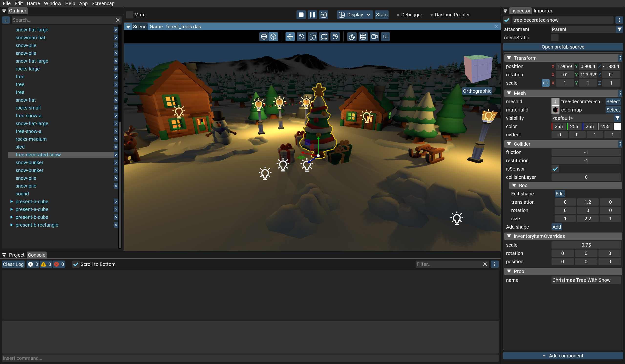Collapse the Collider section
Screen dimensions: 625x364
tap(509, 144)
